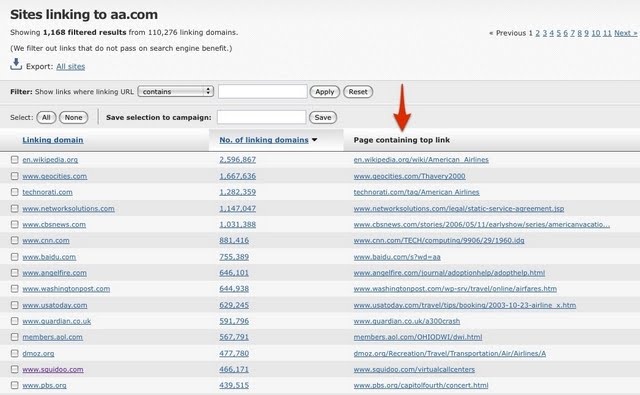Image resolution: width=640 pixels, height=395 pixels.
Task: Click the Select All button
Action: click(x=46, y=117)
